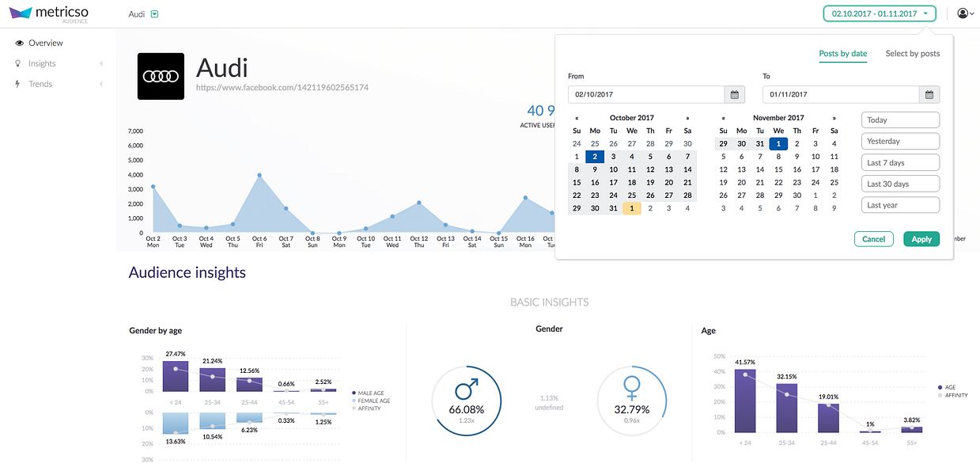The image size is (980, 475).
Task: Go to Overview in the sidebar
Action: 46,43
